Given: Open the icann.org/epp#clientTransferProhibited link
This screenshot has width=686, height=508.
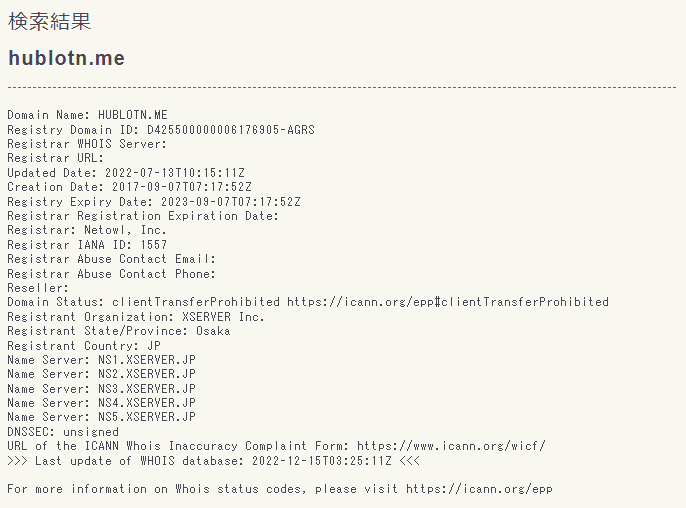Looking at the screenshot, I should point(447,301).
